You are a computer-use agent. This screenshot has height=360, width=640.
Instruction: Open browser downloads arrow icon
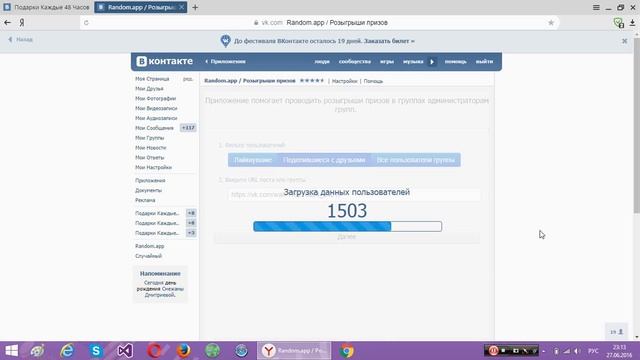click(632, 23)
